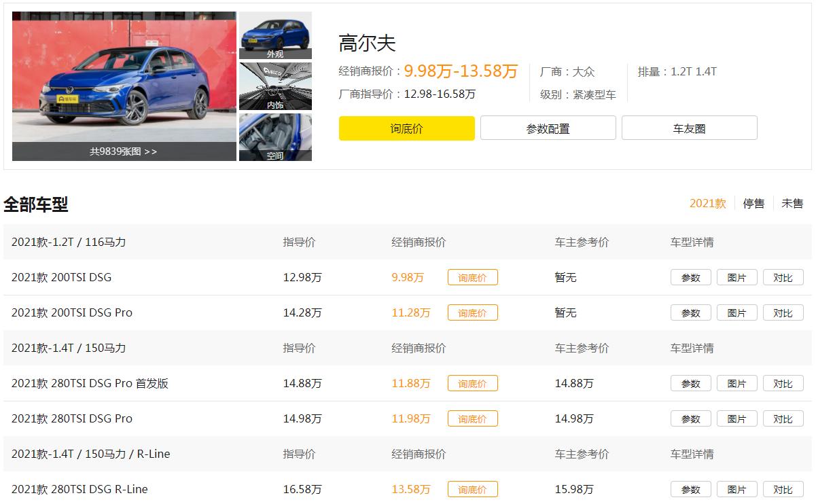Image resolution: width=816 pixels, height=504 pixels.
Task: Open 2021款 280TSI DSG Pro model link
Action: 72,418
